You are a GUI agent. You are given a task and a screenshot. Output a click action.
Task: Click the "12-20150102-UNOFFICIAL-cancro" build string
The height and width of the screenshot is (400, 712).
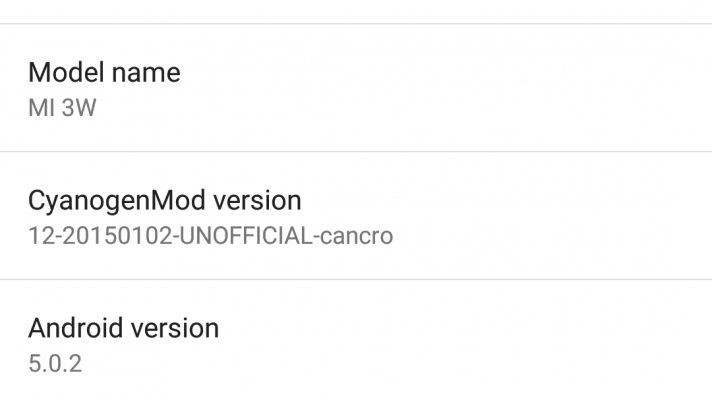point(210,236)
